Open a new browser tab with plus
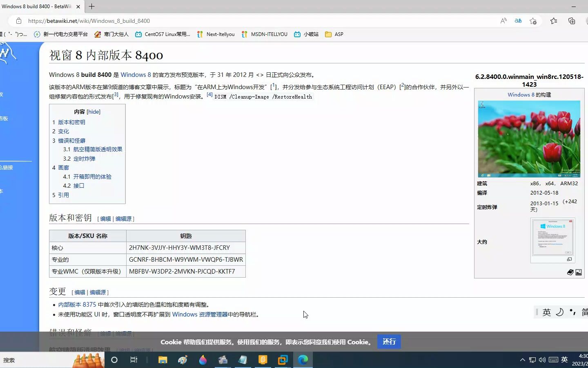The height and width of the screenshot is (368, 588). [x=92, y=6]
